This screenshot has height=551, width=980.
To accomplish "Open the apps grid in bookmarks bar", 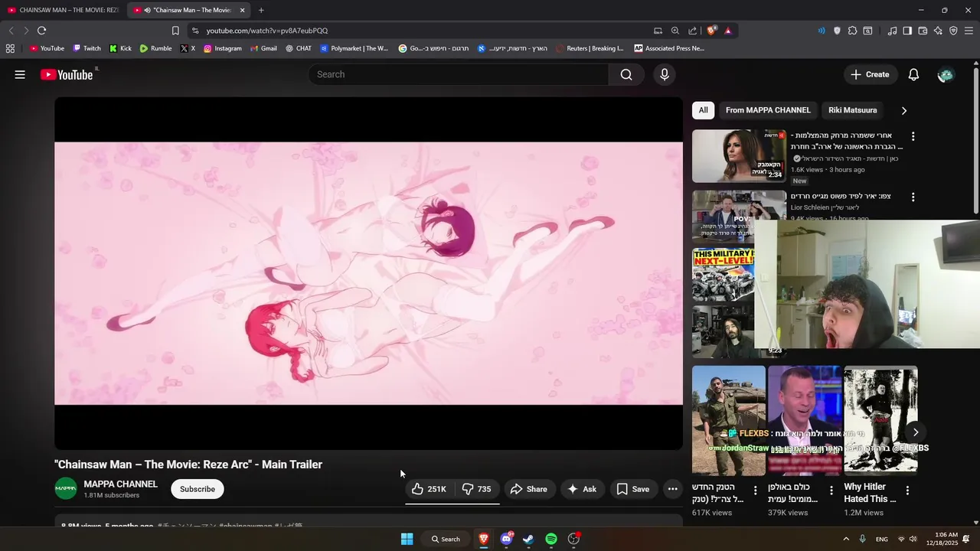I will click(10, 48).
